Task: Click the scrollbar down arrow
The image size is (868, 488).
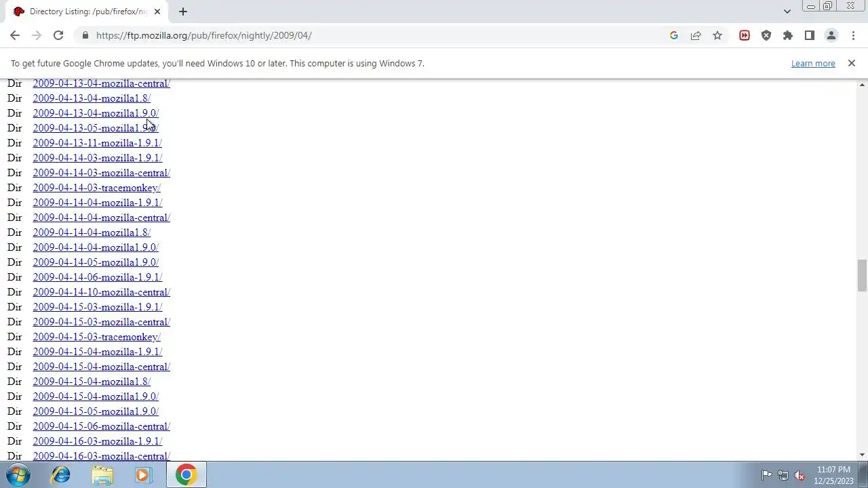Action: coord(862,455)
